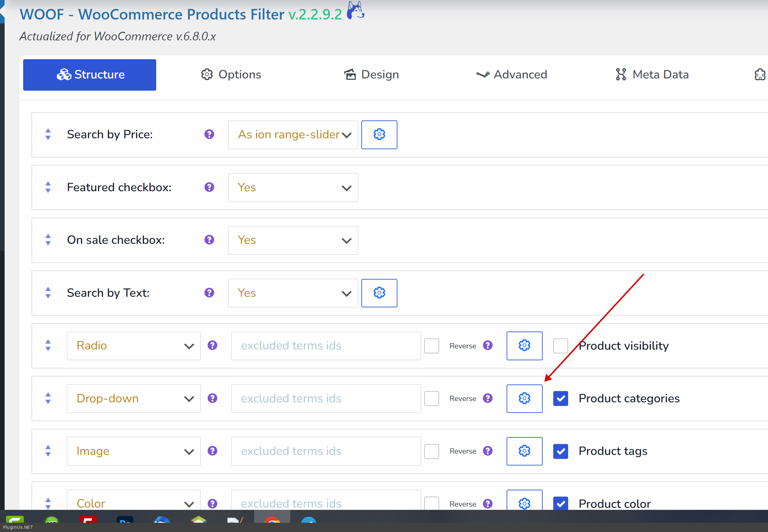This screenshot has height=532, width=768.
Task: Open Product categories additional options gear
Action: coord(524,398)
